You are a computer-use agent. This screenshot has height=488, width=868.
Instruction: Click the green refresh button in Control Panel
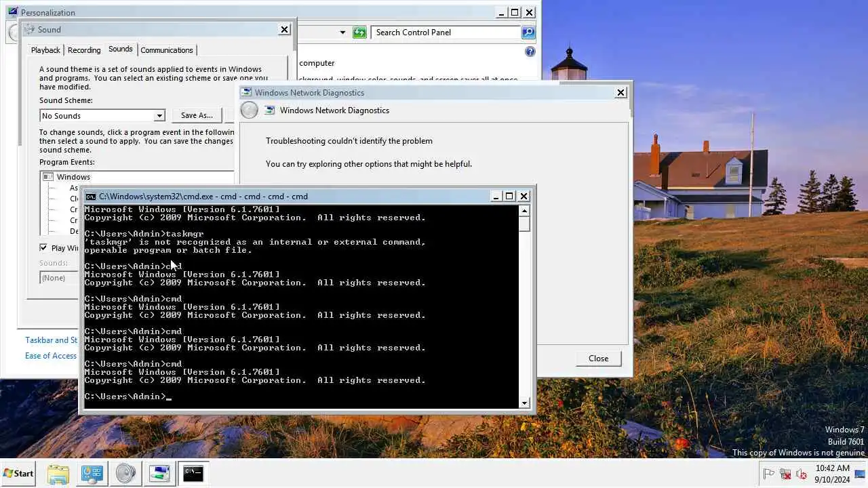tap(359, 33)
